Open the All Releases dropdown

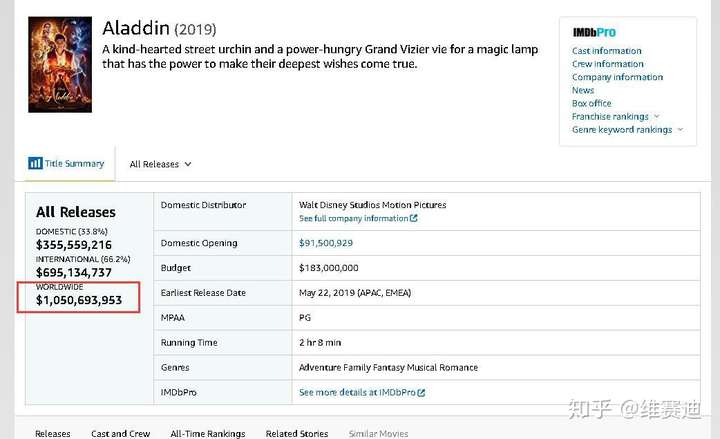tap(160, 164)
